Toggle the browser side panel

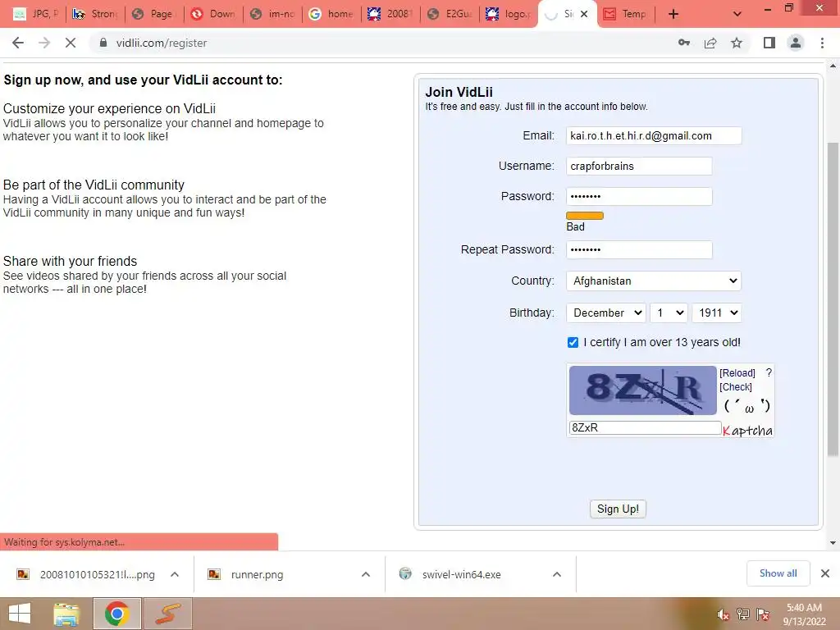coord(769,43)
